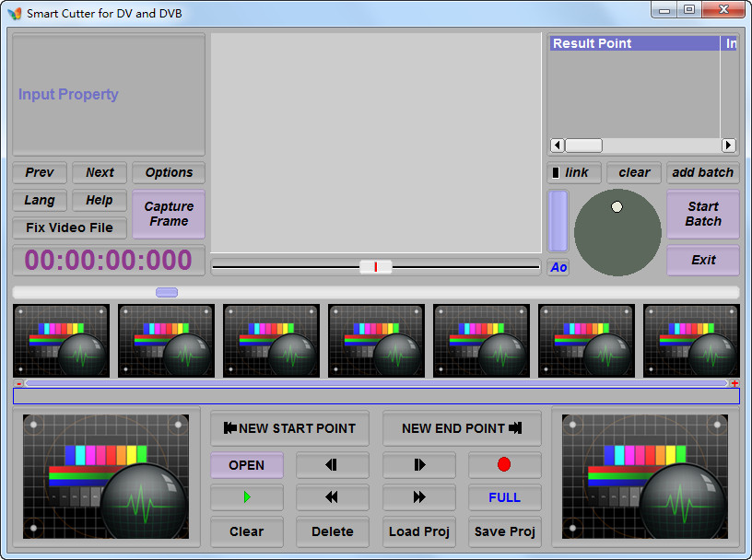The height and width of the screenshot is (560, 752).
Task: Zoom in timeline with red plus icon
Action: click(734, 383)
